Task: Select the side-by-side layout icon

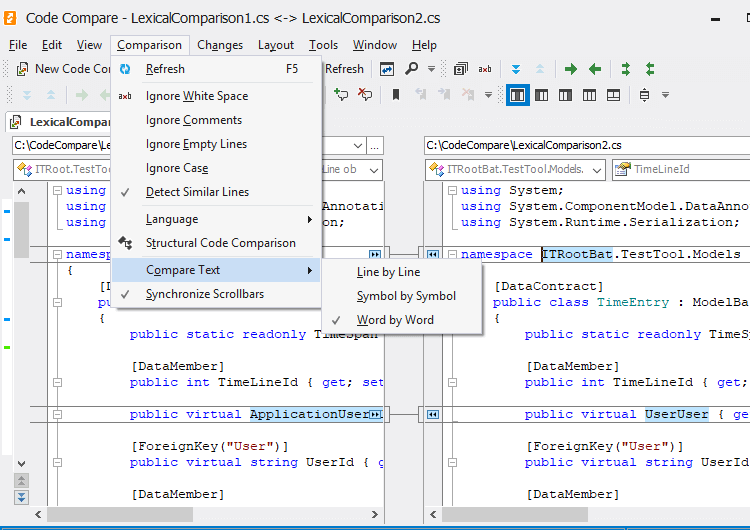Action: pos(517,95)
